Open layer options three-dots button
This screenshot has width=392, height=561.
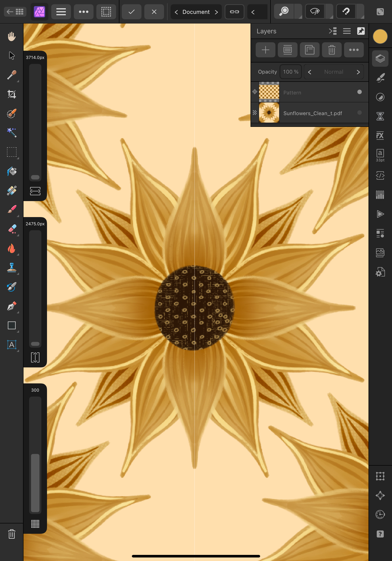[354, 50]
